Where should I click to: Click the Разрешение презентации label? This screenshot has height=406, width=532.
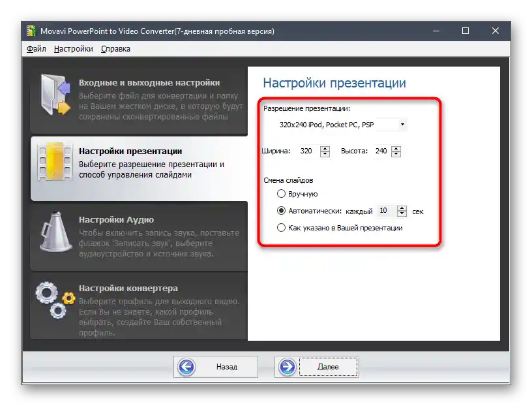click(x=306, y=108)
